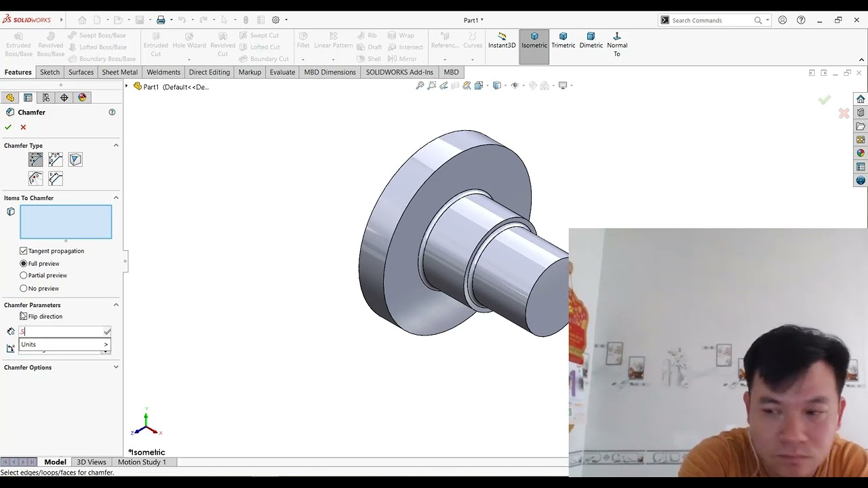Open Chamfer help question mark
Image resolution: width=868 pixels, height=488 pixels.
pos(112,113)
